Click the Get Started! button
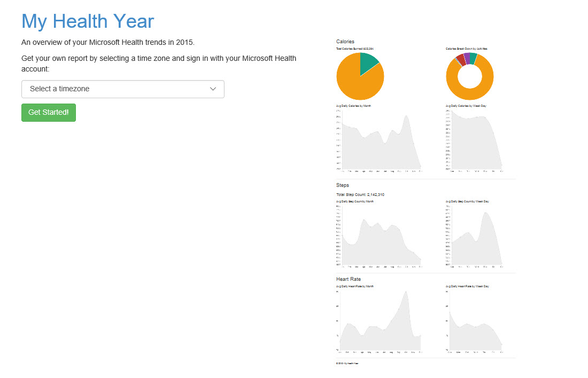This screenshot has width=588, height=378. coord(49,113)
